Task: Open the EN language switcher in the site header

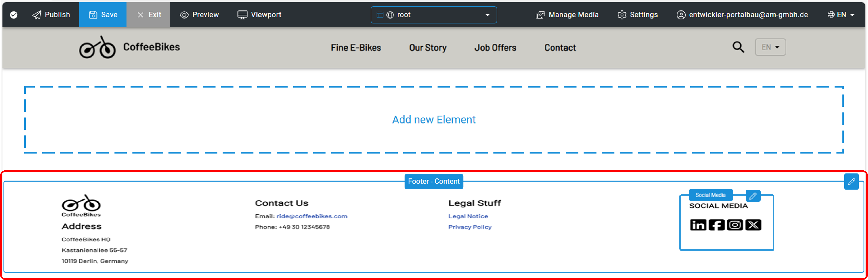Action: pos(770,47)
